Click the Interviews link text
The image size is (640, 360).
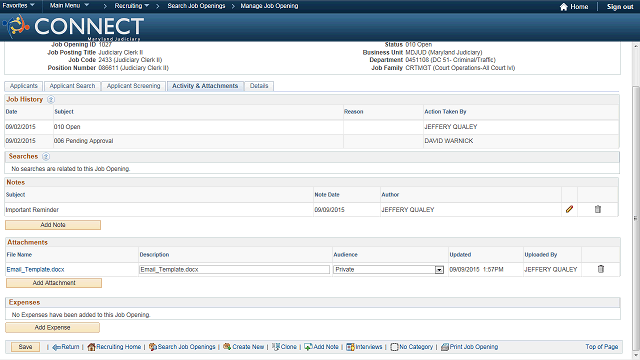369,347
